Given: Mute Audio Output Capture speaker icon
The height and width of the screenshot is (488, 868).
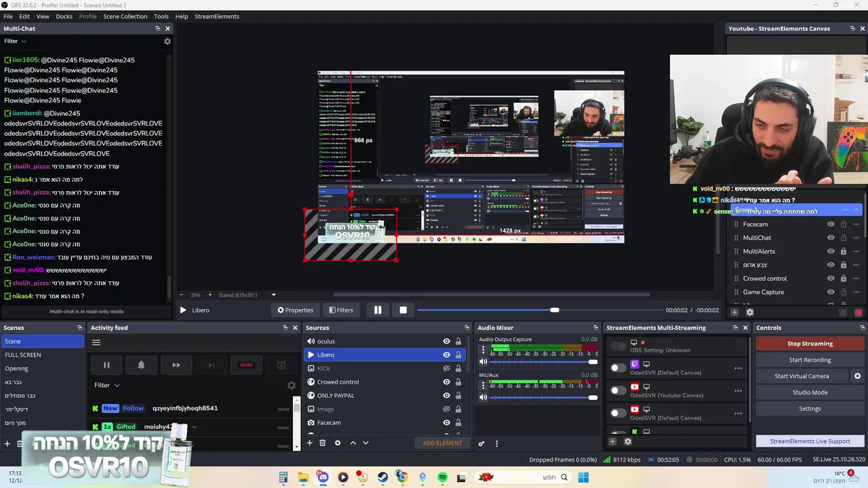Looking at the screenshot, I should pyautogui.click(x=483, y=362).
